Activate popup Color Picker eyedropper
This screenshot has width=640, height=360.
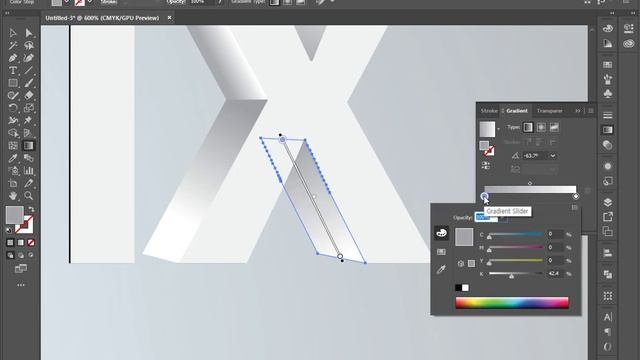pyautogui.click(x=441, y=269)
